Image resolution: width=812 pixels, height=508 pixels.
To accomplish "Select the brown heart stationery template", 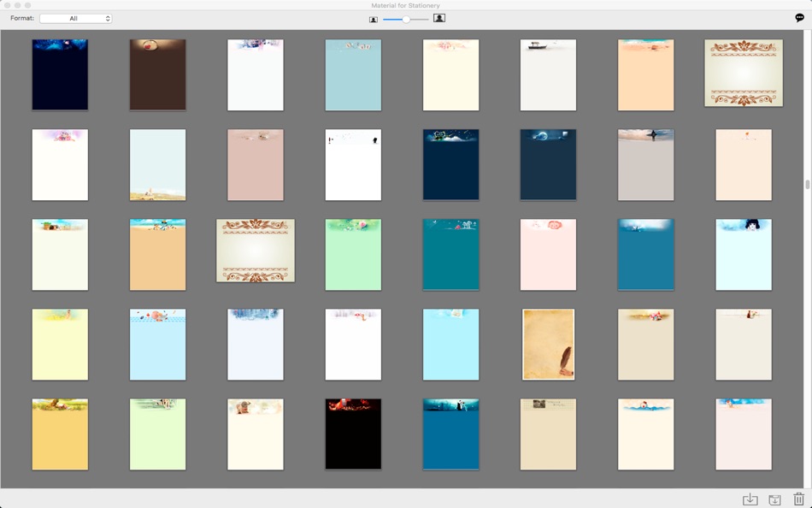I will point(157,74).
